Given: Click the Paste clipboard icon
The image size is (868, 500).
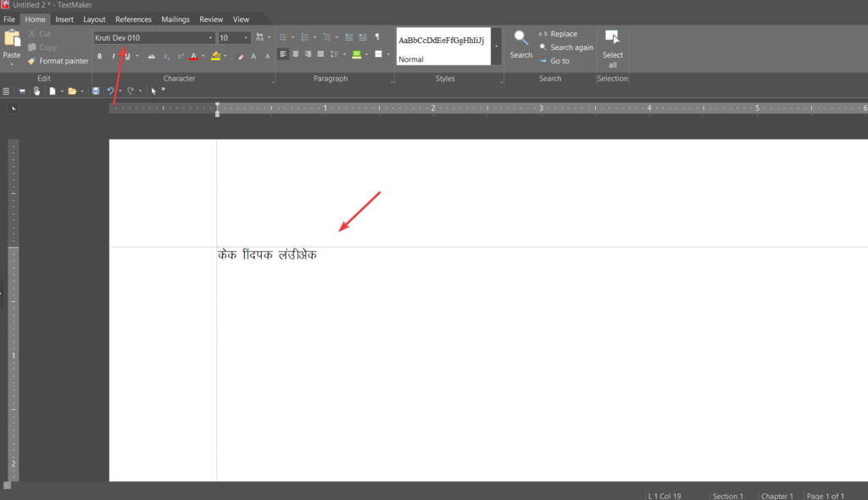Looking at the screenshot, I should [x=12, y=38].
